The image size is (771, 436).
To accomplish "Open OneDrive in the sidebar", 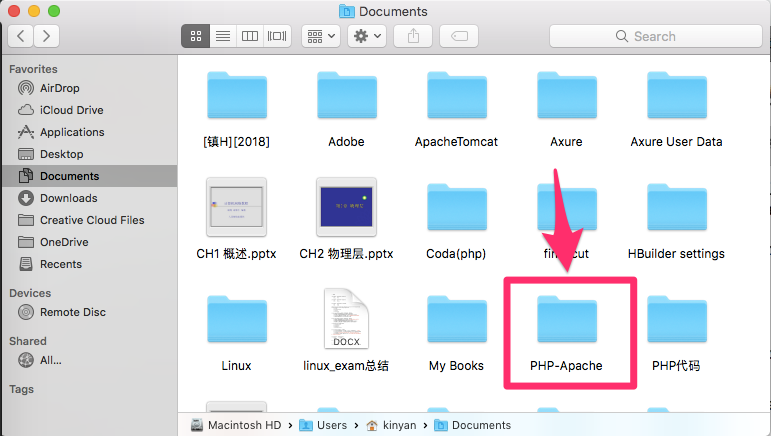I will (x=89, y=242).
